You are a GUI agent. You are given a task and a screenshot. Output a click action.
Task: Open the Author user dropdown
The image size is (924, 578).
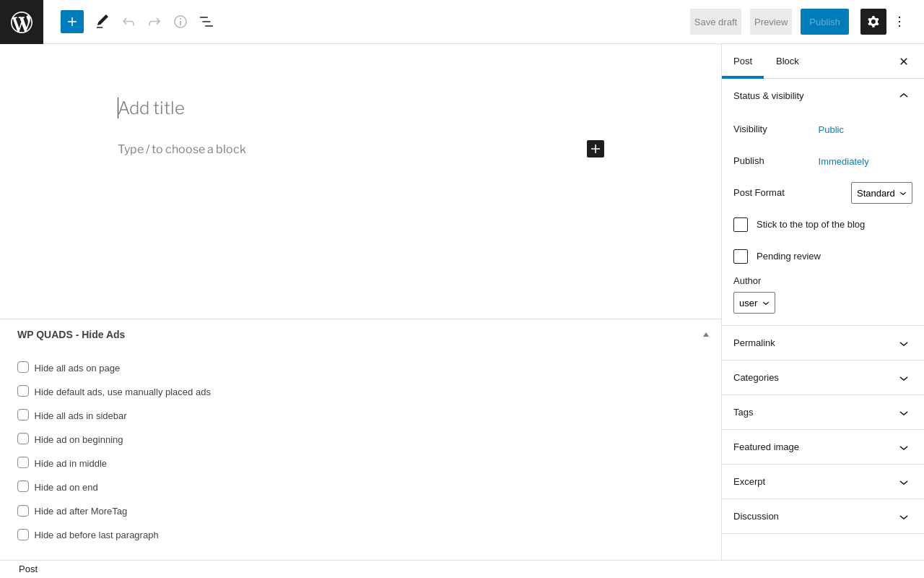tap(754, 303)
